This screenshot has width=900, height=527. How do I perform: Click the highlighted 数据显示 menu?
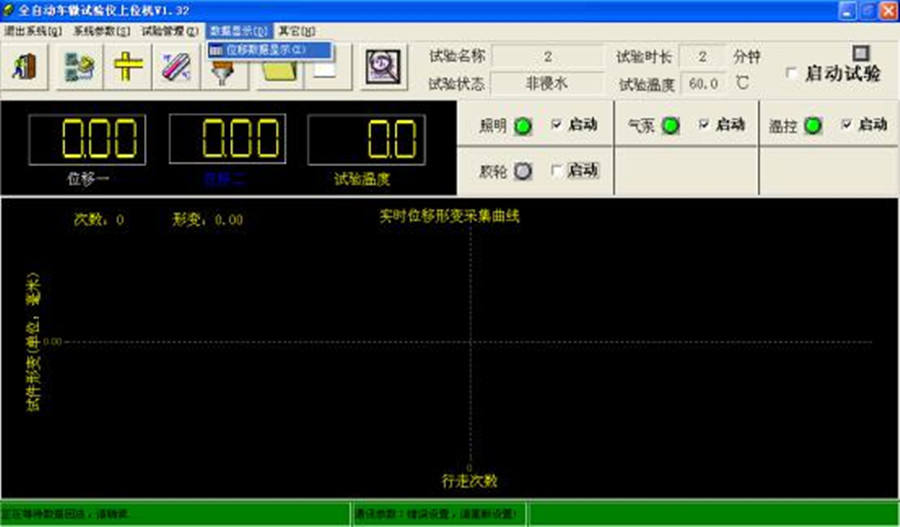(x=239, y=31)
